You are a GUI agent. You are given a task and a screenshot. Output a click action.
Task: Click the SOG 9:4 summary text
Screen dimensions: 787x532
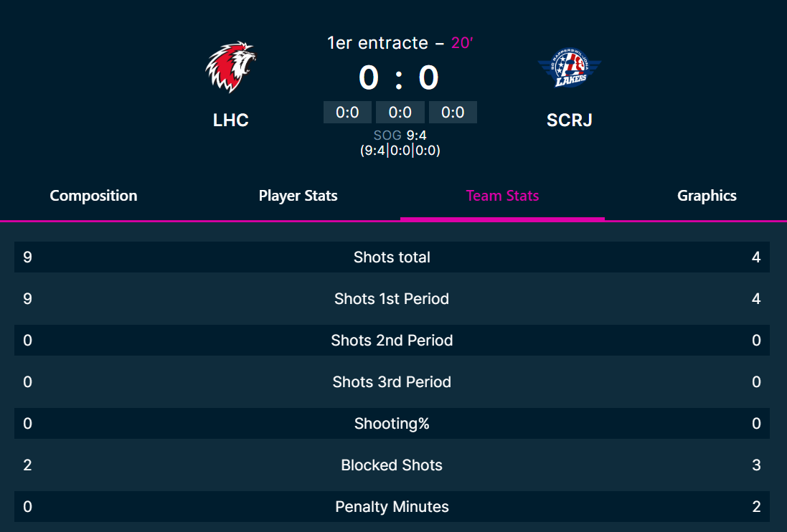[400, 134]
